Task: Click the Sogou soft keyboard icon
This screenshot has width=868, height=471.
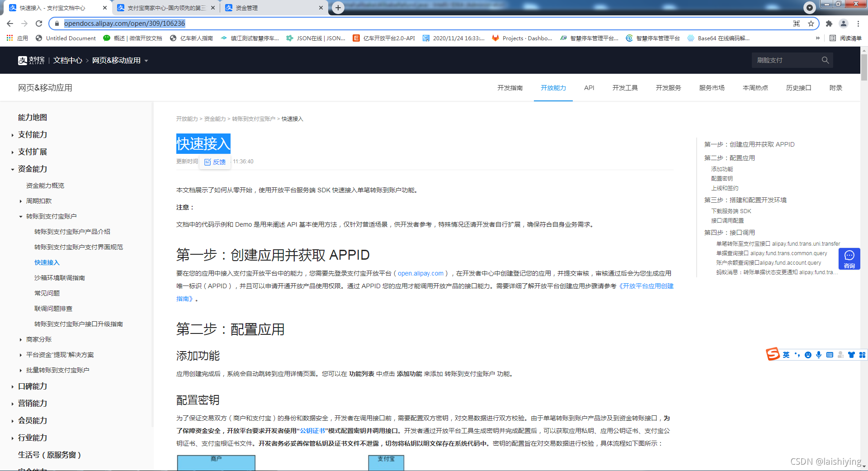Action: tap(830, 355)
